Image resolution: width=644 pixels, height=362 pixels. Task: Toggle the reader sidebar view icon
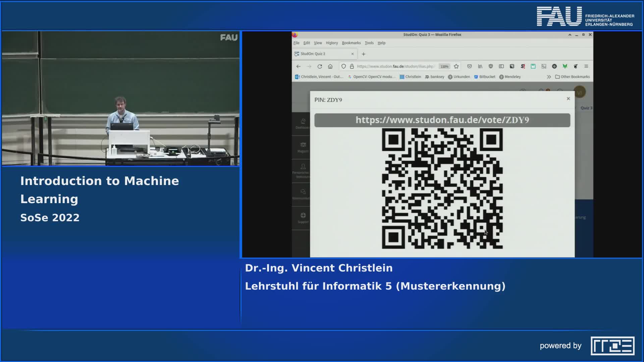(501, 66)
